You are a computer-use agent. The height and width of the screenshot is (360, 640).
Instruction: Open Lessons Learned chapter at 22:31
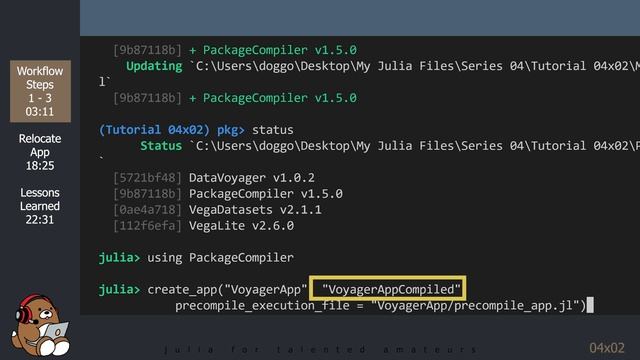click(x=40, y=206)
